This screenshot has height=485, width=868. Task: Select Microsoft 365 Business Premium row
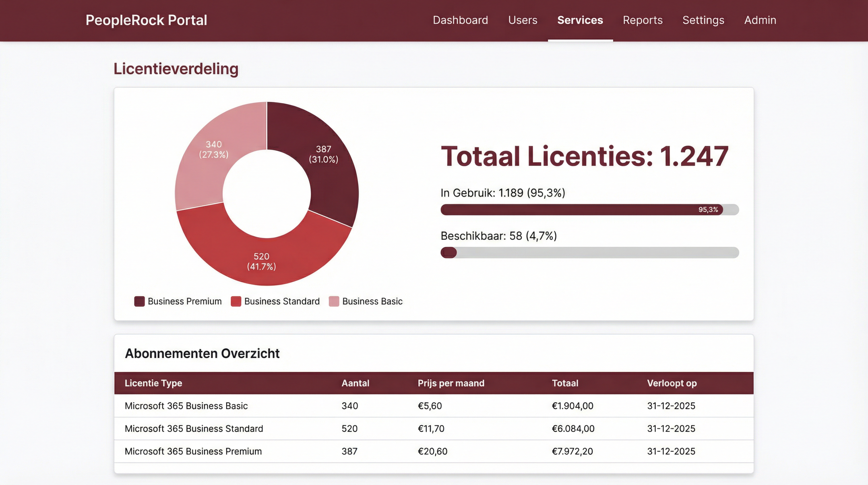193,451
